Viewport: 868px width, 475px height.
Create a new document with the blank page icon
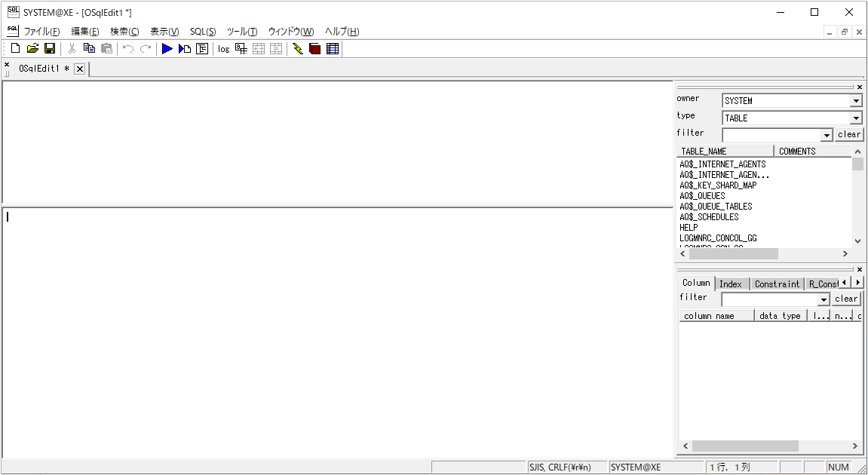coord(16,49)
